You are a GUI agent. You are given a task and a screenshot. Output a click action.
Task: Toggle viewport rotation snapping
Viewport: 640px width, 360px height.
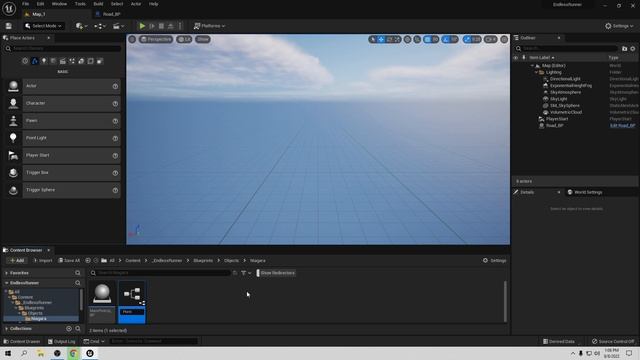446,39
